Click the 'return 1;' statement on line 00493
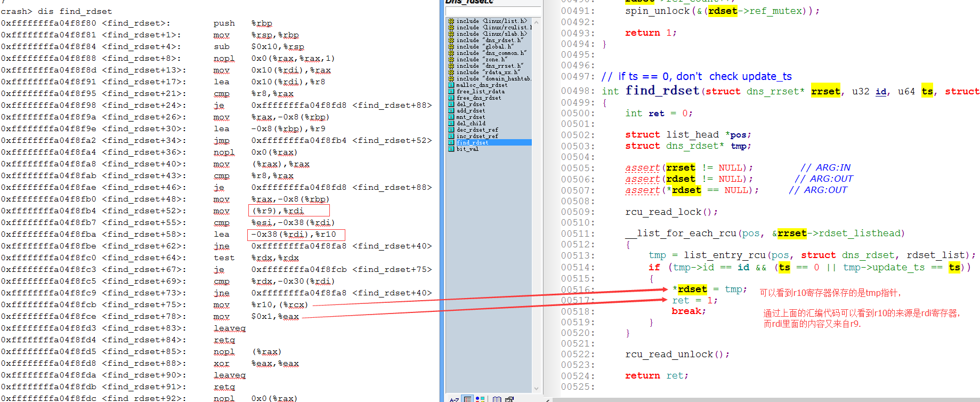The image size is (980, 402). click(651, 33)
